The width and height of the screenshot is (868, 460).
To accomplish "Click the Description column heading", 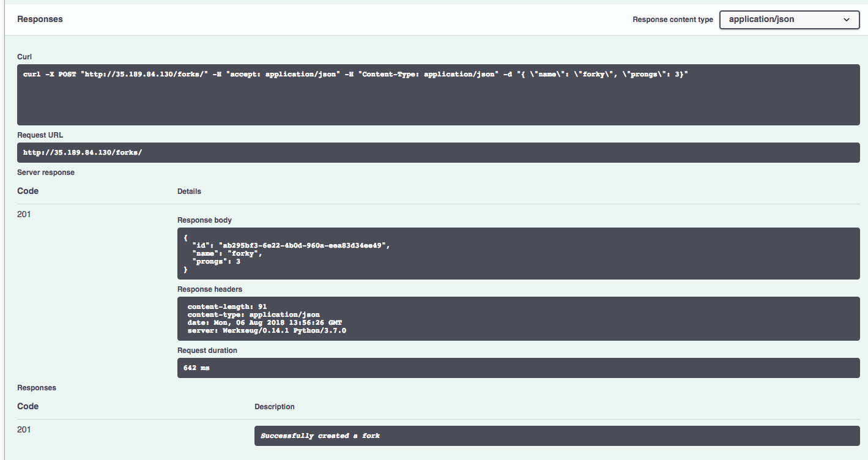I will (x=274, y=406).
